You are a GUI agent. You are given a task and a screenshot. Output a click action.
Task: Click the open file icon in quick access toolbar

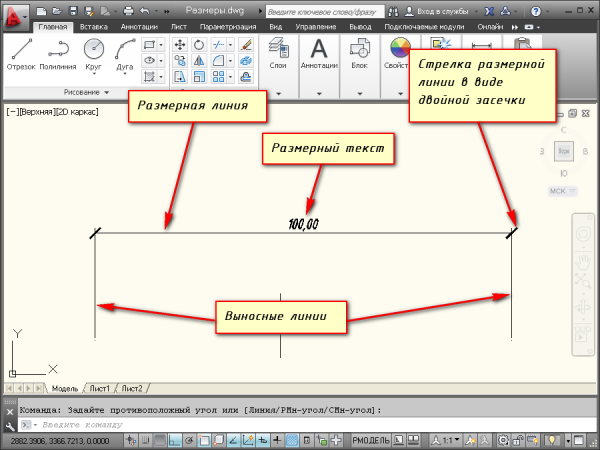[57, 11]
